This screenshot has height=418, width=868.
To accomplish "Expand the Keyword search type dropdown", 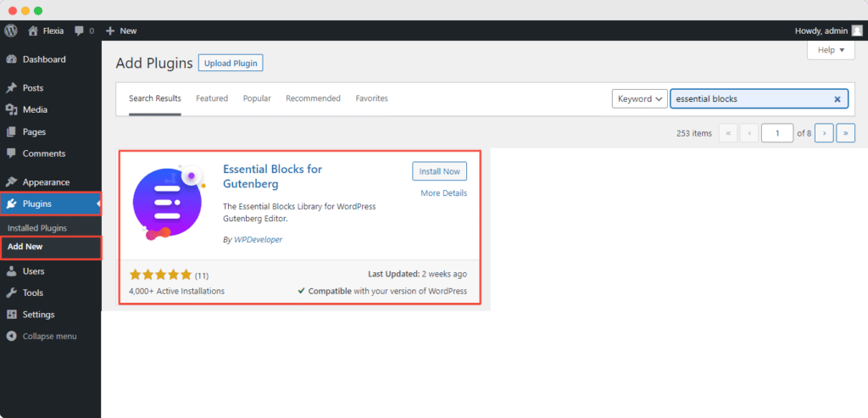I will [x=639, y=99].
